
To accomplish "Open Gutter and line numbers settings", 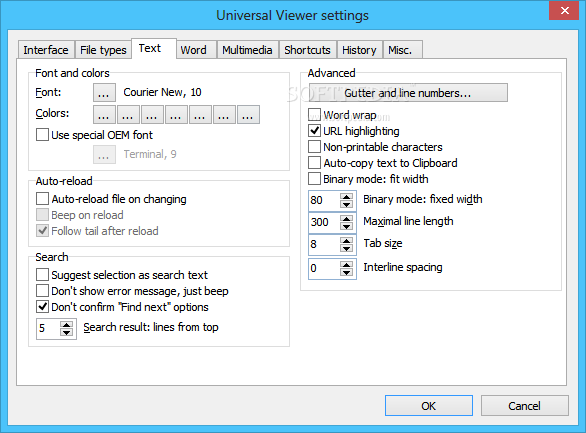I will [x=408, y=93].
